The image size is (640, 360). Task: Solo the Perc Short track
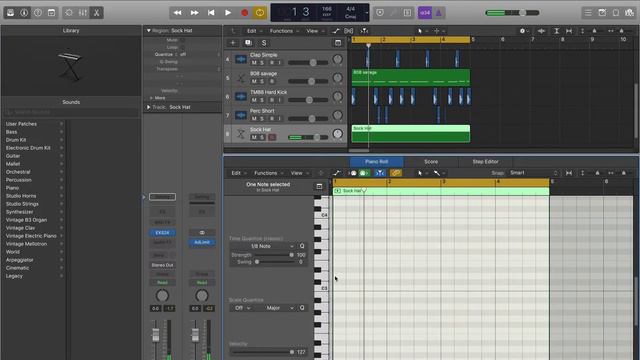click(x=262, y=119)
